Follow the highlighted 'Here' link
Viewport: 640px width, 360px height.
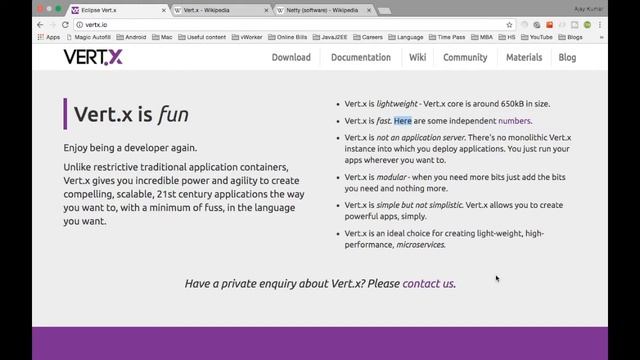point(403,121)
